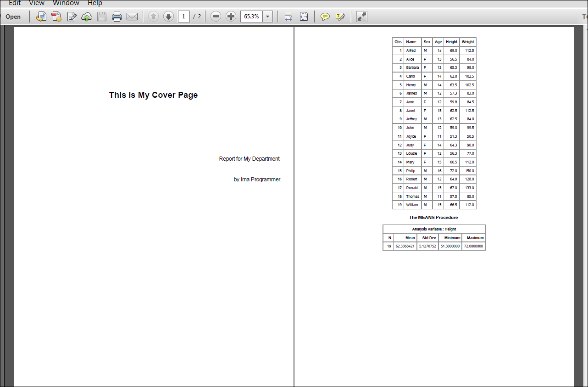Zoom out using the minus button
Image resolution: width=588 pixels, height=387 pixels.
pyautogui.click(x=216, y=17)
